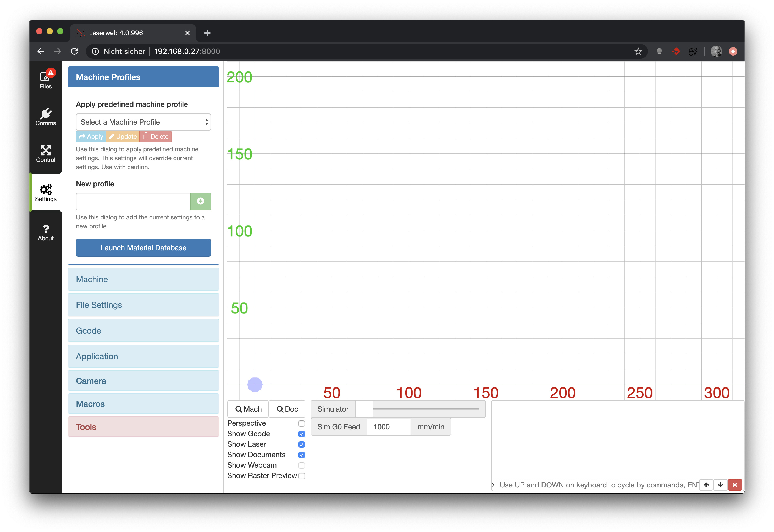This screenshot has width=774, height=532.
Task: Enable the Perspective checkbox
Action: click(301, 423)
